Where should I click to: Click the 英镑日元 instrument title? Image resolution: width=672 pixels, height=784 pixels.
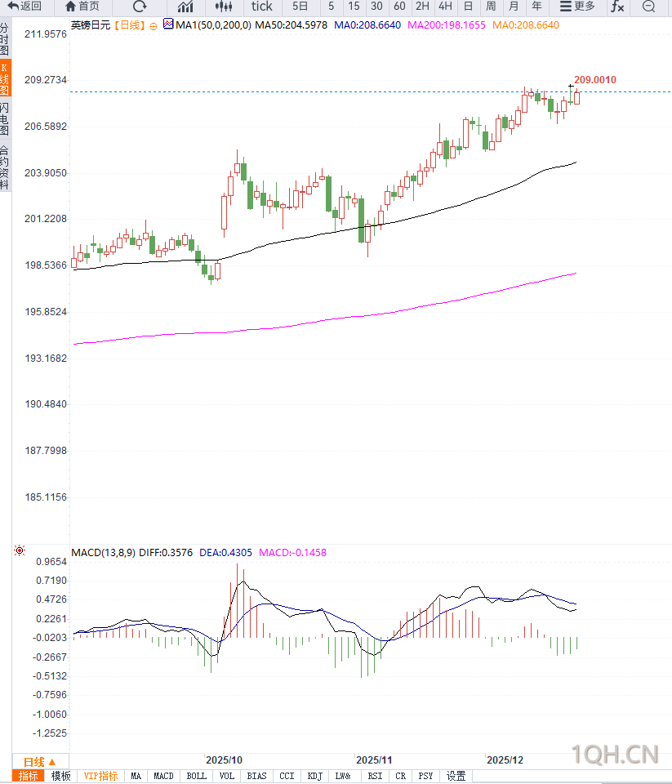click(x=91, y=25)
